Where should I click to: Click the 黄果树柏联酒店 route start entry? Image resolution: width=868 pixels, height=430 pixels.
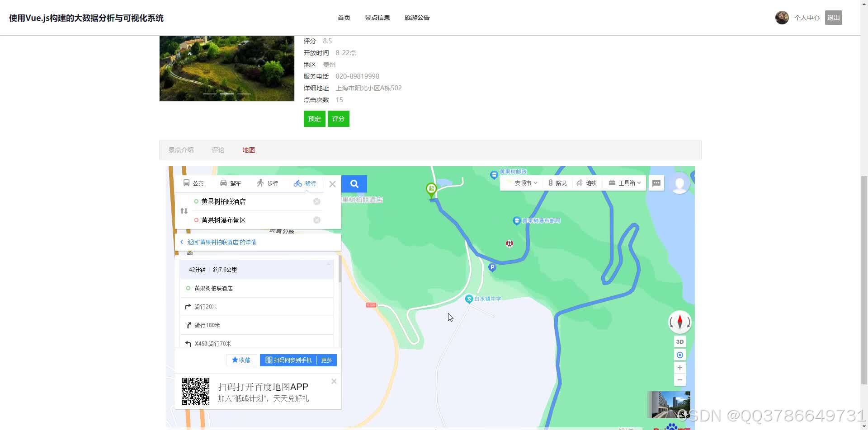click(x=257, y=288)
